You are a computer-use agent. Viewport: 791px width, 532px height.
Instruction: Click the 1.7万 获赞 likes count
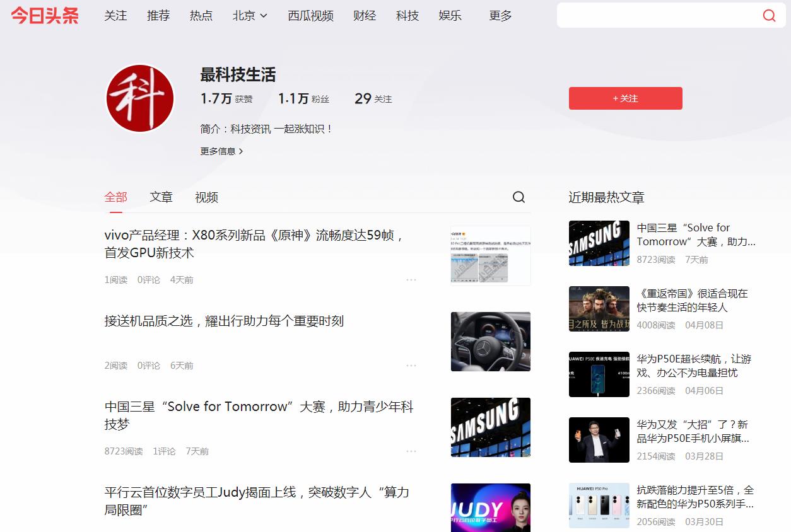click(x=226, y=98)
